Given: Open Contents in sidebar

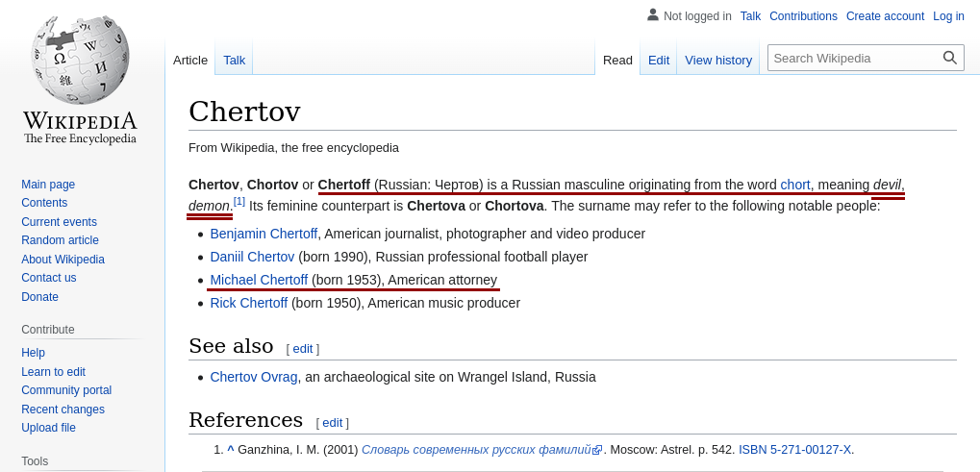Looking at the screenshot, I should click(44, 203).
